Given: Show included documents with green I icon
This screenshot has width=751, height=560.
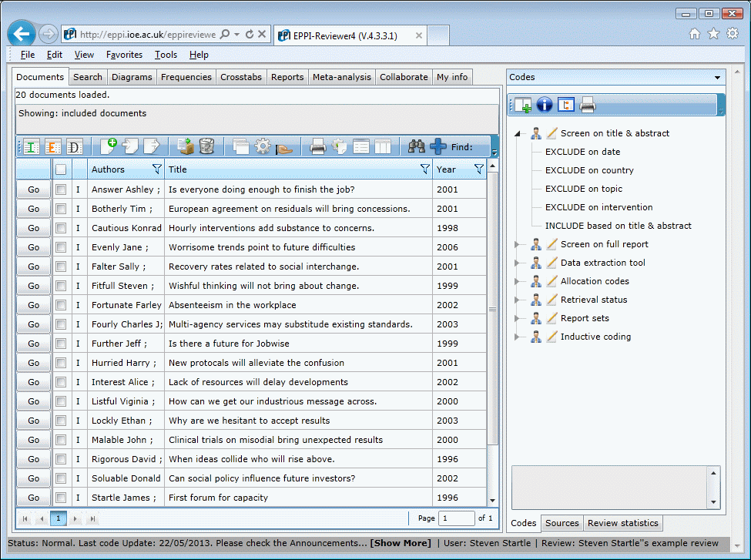Looking at the screenshot, I should coord(31,146).
